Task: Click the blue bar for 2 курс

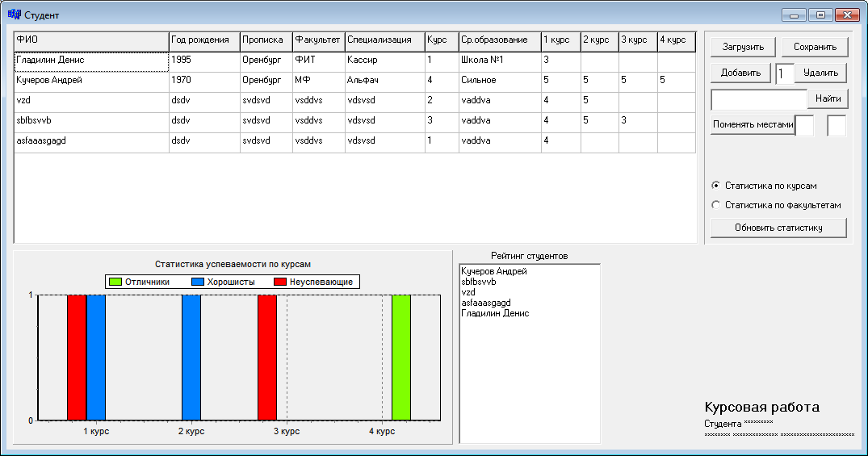Action: [191, 358]
